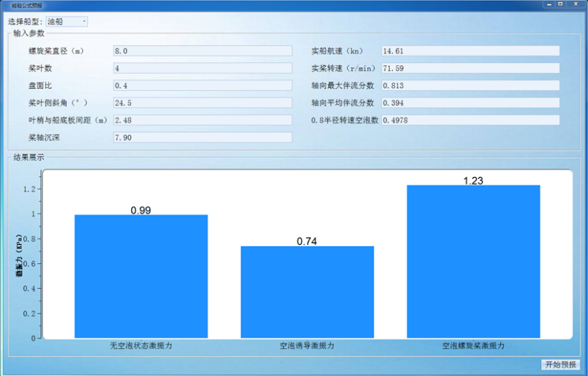
Task: Select the 空泡诱导激振力 bar showing 0.74
Action: pyautogui.click(x=307, y=292)
